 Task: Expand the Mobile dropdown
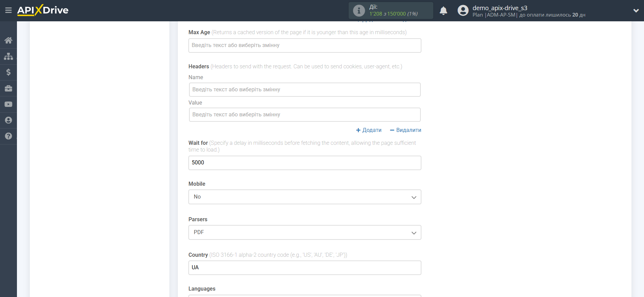[305, 197]
